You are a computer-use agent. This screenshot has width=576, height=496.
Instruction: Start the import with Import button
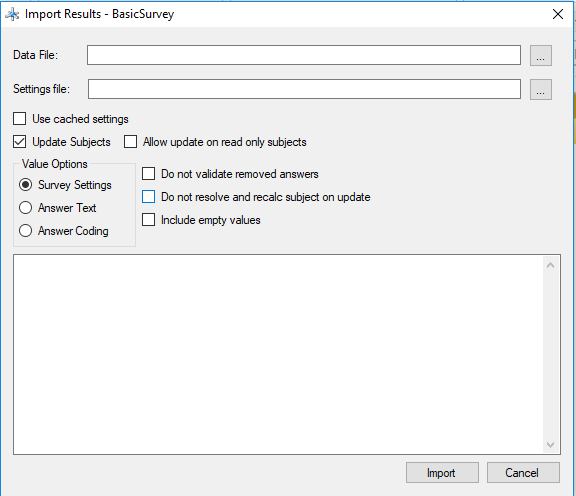442,472
